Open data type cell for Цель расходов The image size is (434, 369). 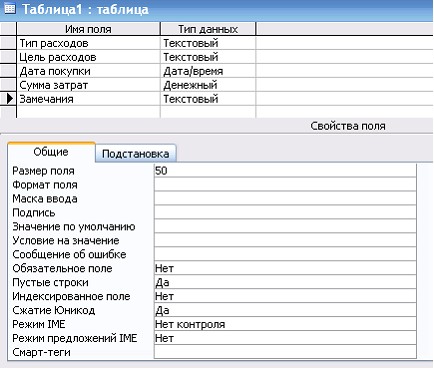pyautogui.click(x=208, y=57)
